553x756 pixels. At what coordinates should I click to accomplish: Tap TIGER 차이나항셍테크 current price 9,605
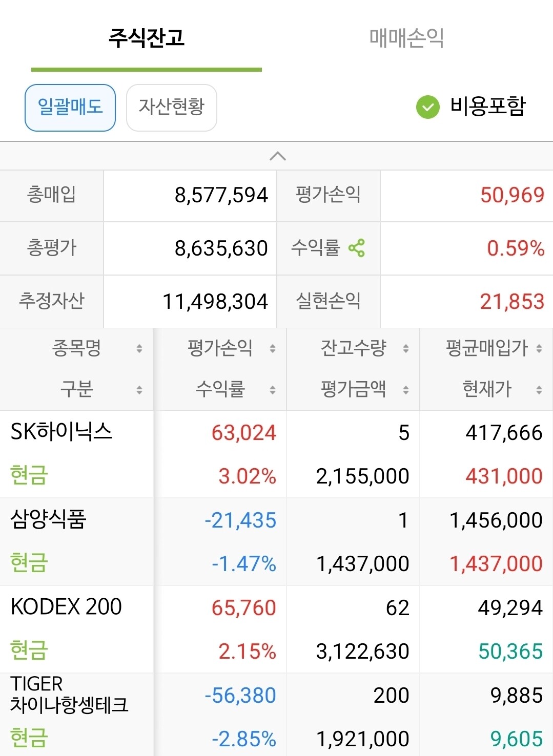click(516, 739)
